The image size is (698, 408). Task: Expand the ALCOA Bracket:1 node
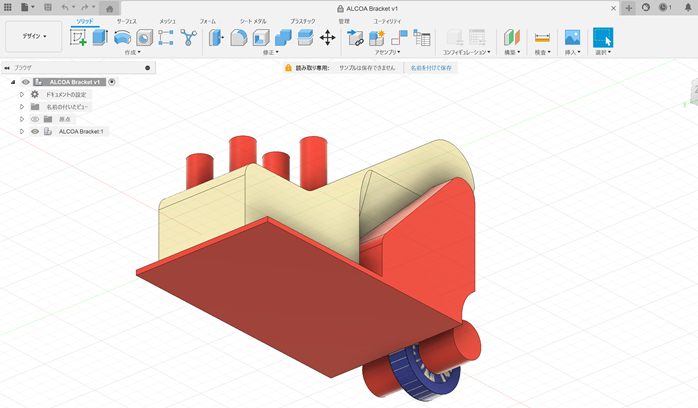21,132
